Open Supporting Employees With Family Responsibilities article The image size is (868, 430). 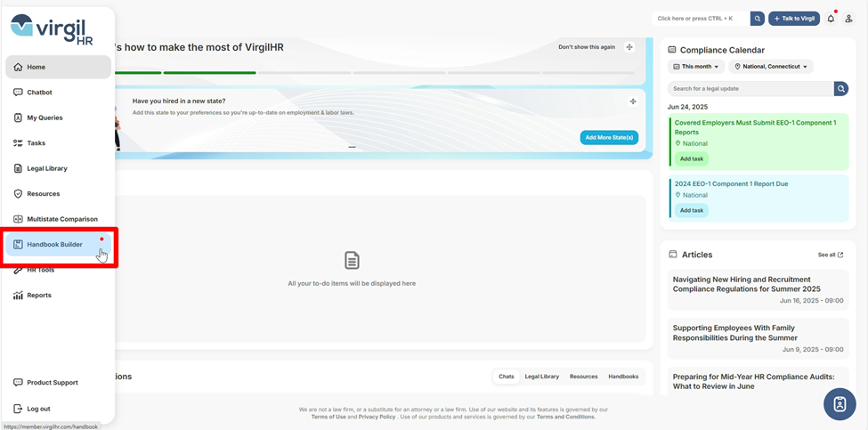pos(758,338)
